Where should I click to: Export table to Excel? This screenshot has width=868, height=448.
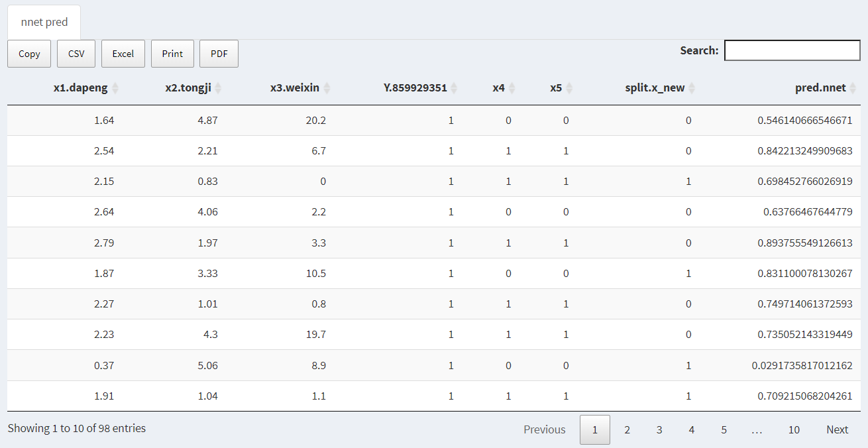pos(123,54)
